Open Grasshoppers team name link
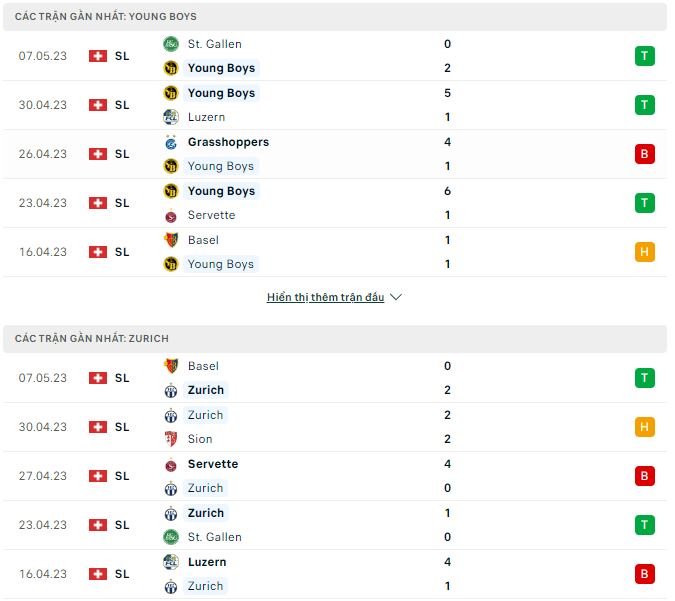Screen dimensions: 675x601 [228, 142]
